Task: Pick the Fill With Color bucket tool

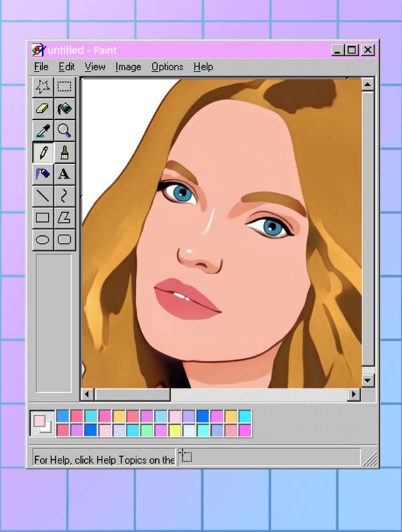Action: point(64,109)
